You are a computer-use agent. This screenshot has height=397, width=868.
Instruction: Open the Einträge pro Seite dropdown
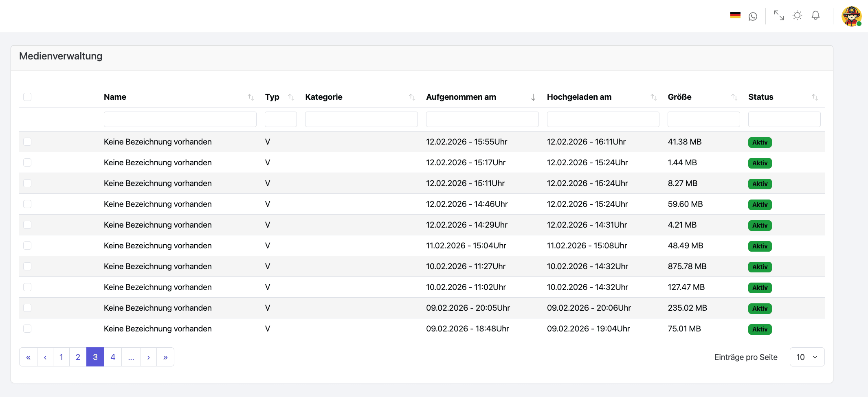pos(806,357)
